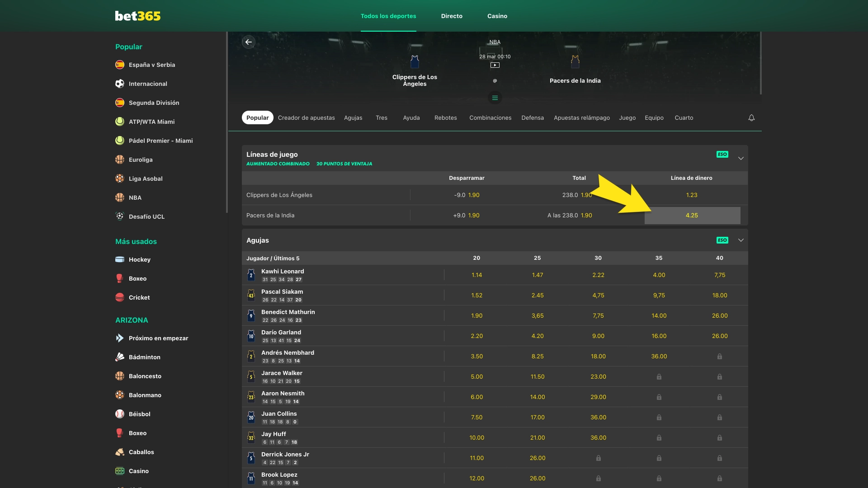This screenshot has height=488, width=868.
Task: Click the basketball icon beside Euroliga
Action: (120, 160)
